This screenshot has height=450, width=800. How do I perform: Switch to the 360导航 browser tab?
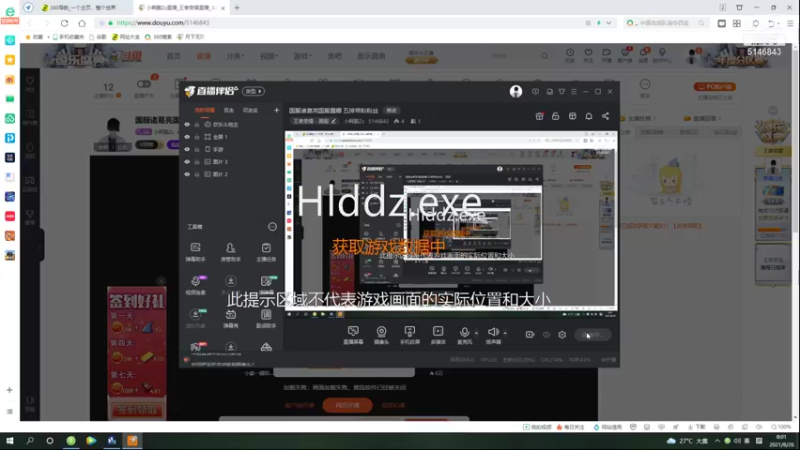(84, 8)
